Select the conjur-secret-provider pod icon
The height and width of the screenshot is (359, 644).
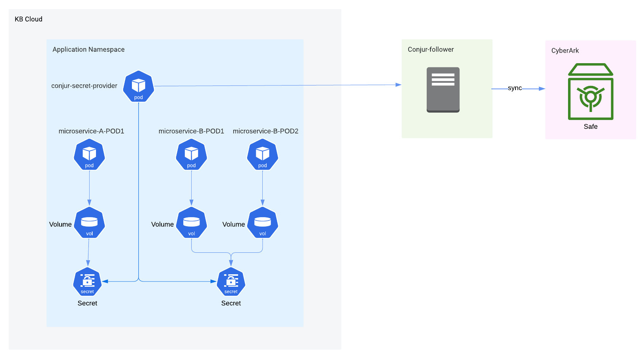138,86
